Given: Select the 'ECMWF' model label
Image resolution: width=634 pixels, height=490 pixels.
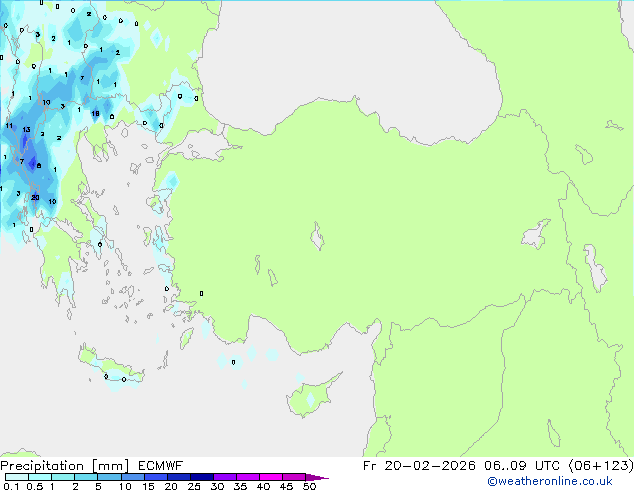Looking at the screenshot, I should (160, 466).
